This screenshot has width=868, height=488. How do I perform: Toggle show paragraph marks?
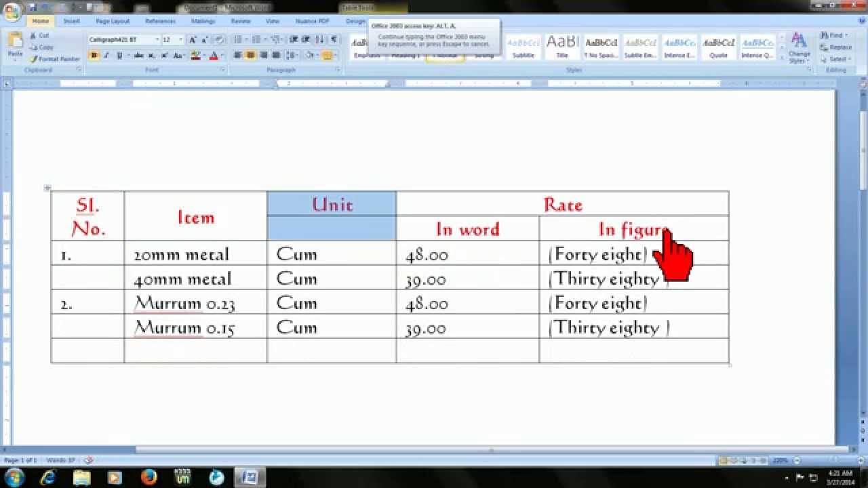coord(334,40)
